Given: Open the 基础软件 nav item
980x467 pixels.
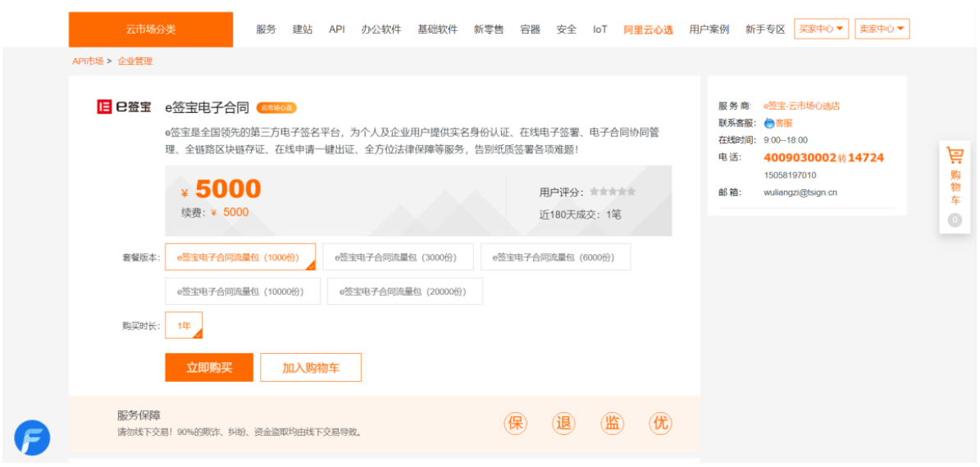Looking at the screenshot, I should [437, 29].
